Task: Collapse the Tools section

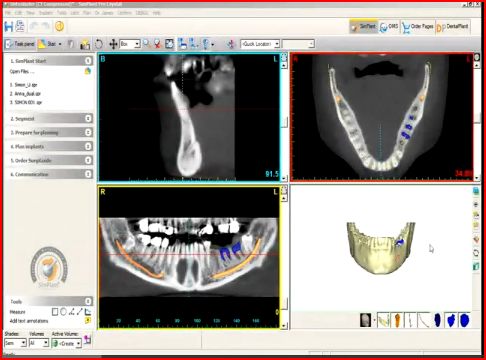Action: [x=88, y=301]
